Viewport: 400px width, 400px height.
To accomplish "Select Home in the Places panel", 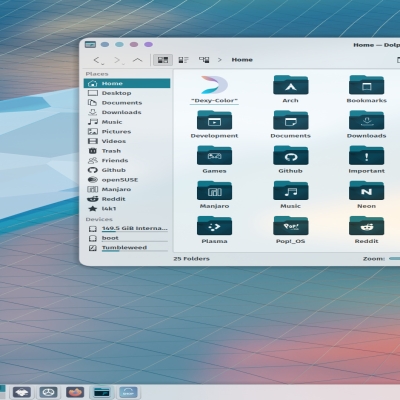I will coord(127,83).
